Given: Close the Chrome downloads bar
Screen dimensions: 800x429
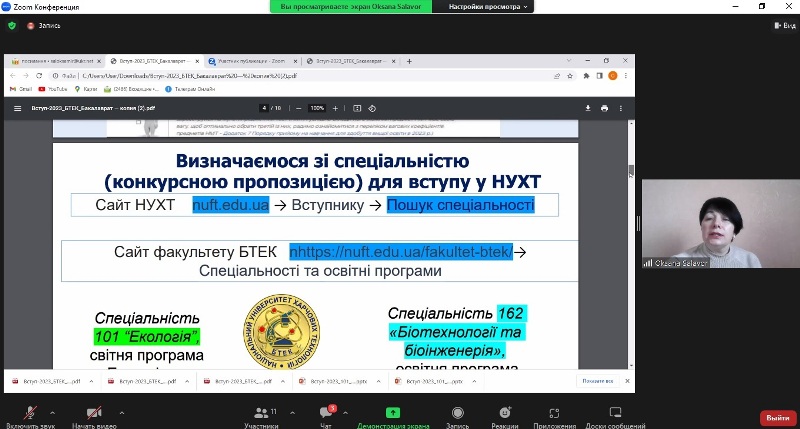Looking at the screenshot, I should (627, 381).
